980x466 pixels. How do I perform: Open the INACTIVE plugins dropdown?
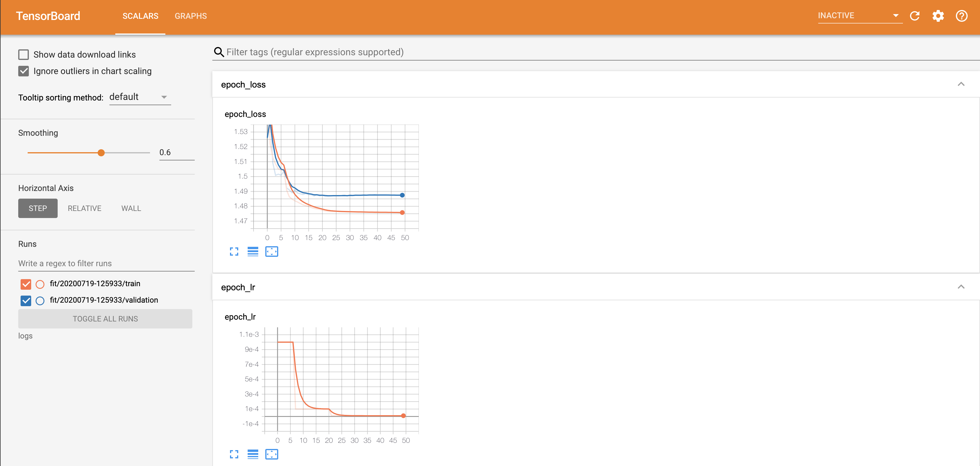(860, 16)
